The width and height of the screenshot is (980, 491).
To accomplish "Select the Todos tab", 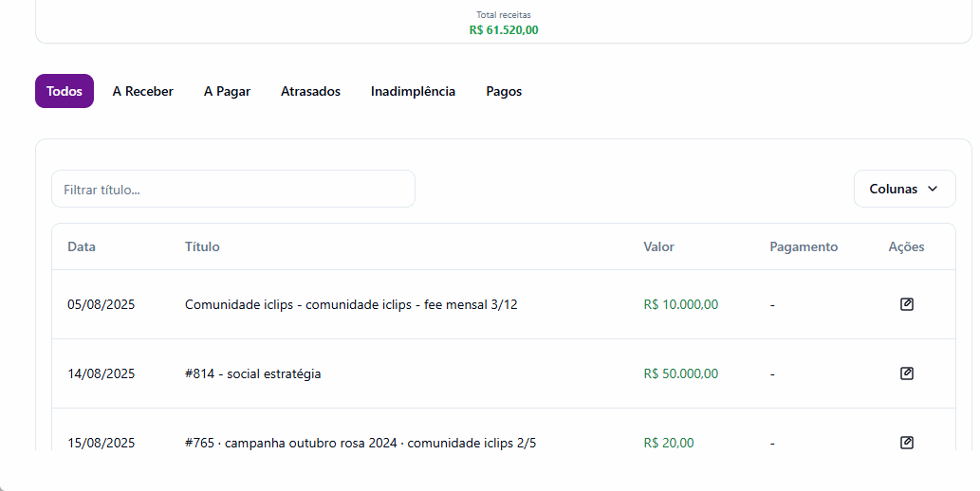I will click(x=65, y=91).
